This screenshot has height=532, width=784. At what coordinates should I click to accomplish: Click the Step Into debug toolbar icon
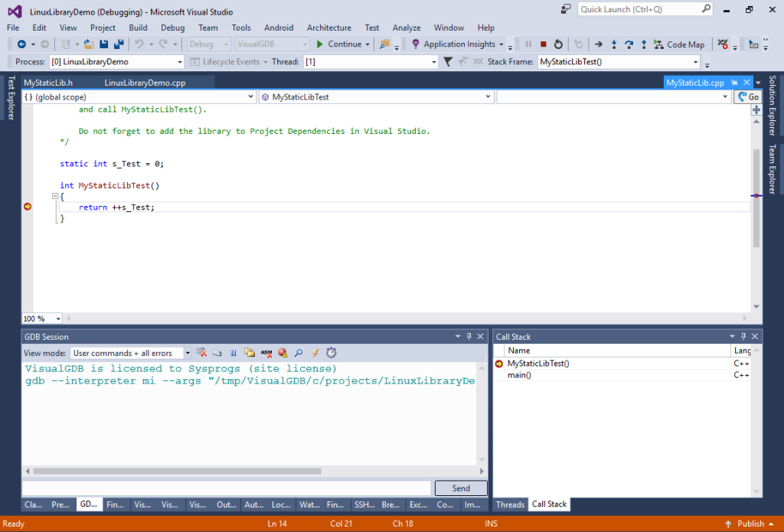click(x=614, y=44)
